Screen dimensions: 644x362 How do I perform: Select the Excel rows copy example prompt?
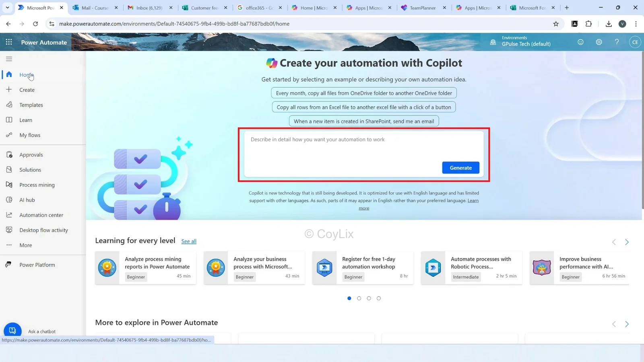coord(364,107)
